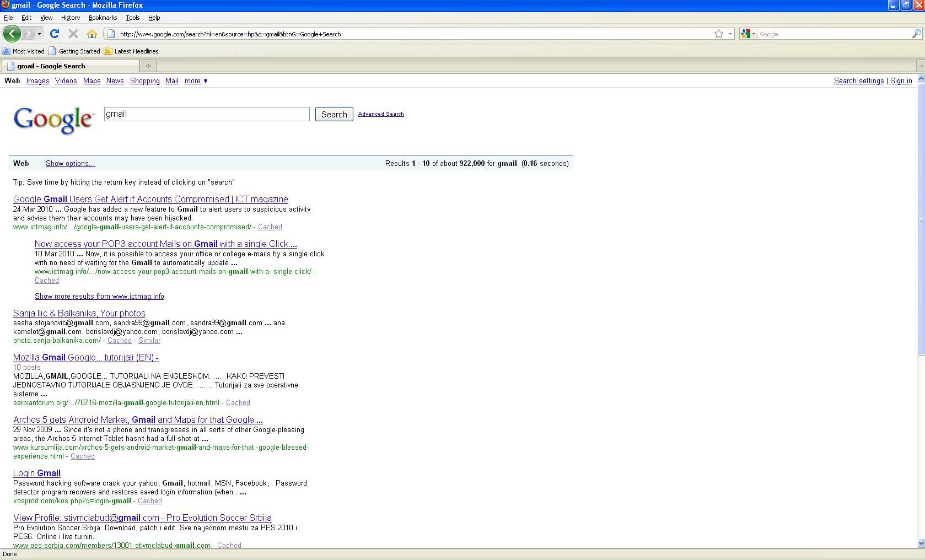Open the History menu
Viewport: 925px width, 560px height.
[x=71, y=18]
